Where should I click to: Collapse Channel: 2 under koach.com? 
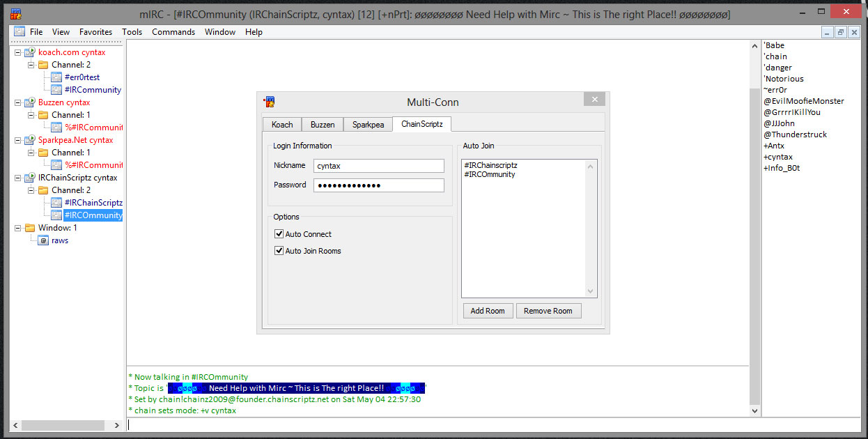(x=31, y=65)
